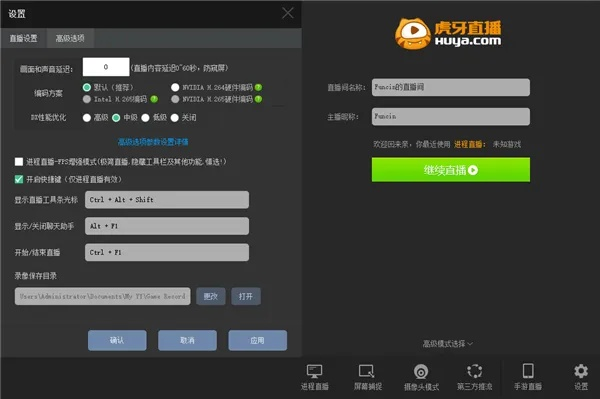Screen dimensions: 600x399
Task: Switch to 高级选项 tab
Action: pyautogui.click(x=70, y=38)
